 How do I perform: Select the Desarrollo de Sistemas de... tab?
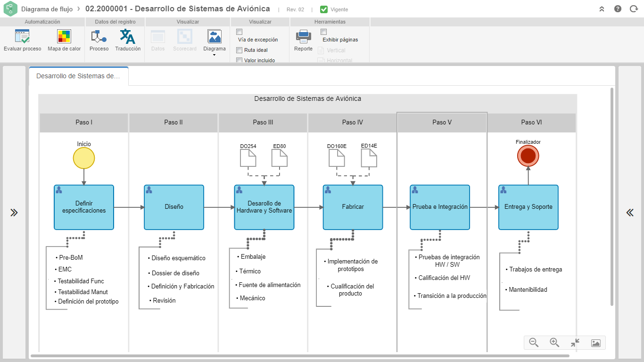(78, 76)
